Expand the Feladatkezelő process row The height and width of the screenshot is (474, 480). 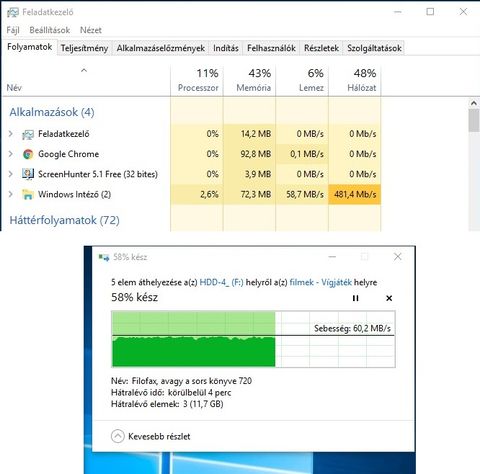tap(11, 134)
